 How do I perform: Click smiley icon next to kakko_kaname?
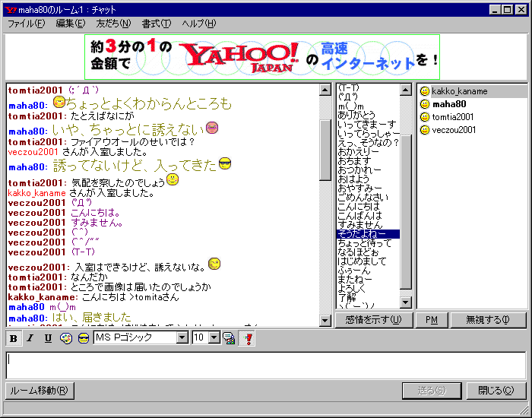pyautogui.click(x=425, y=91)
